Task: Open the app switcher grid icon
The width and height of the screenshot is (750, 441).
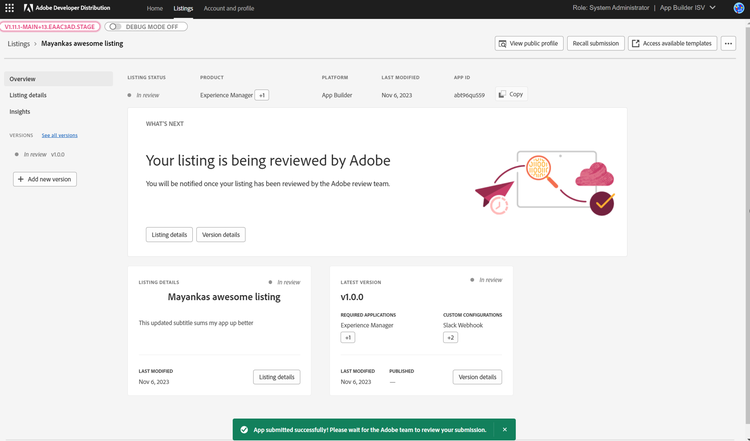Action: (9, 8)
